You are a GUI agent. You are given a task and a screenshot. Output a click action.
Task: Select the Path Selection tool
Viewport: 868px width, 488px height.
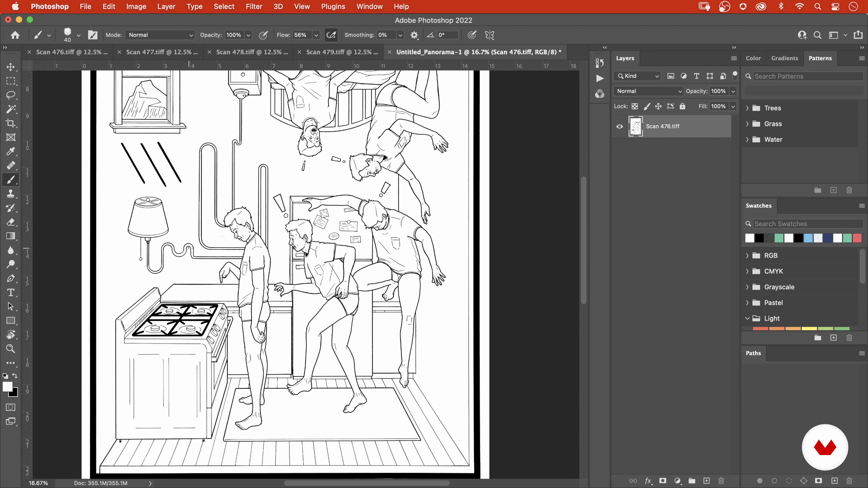pos(11,307)
